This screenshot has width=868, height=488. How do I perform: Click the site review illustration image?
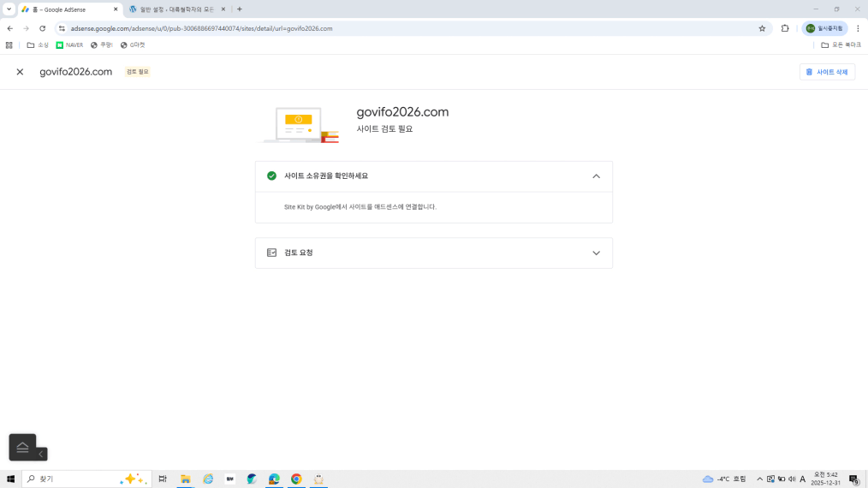300,126
